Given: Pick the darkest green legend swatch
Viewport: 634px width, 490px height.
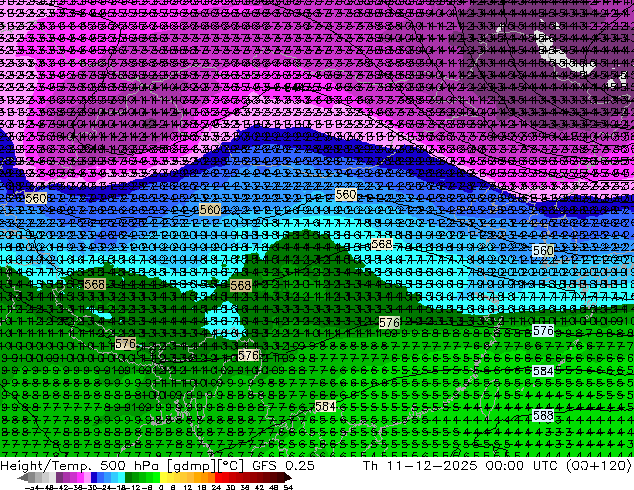Looking at the screenshot, I should click(x=129, y=477).
